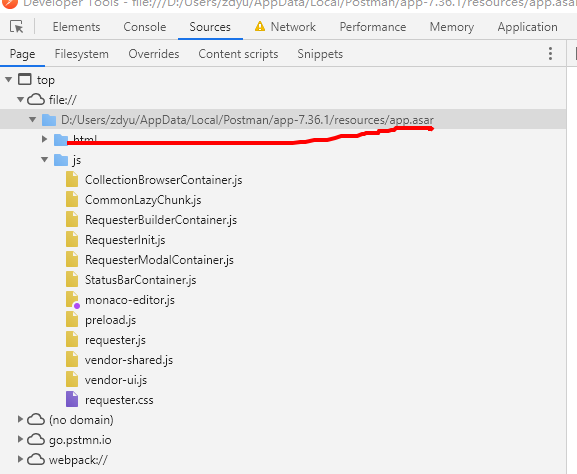Click the monaco-editor.js file icon with purple dot
The image size is (577, 474).
72,300
